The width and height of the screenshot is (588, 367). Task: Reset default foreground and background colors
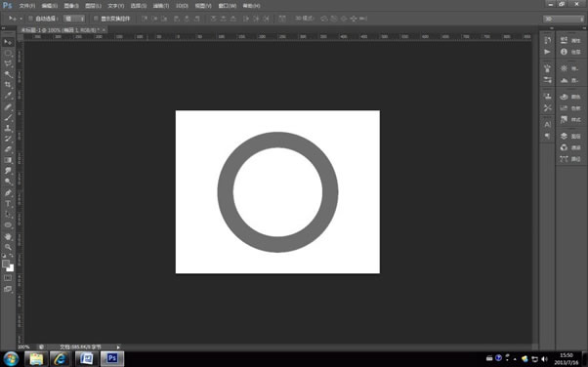coord(4,256)
